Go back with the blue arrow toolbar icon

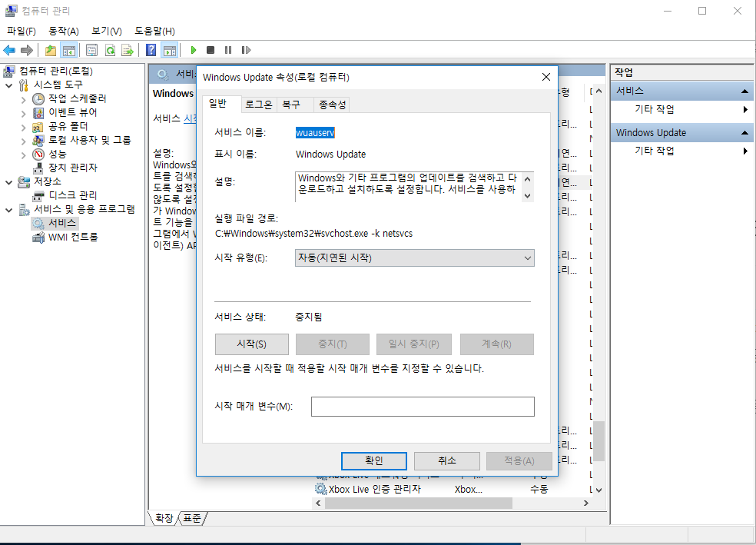9,50
